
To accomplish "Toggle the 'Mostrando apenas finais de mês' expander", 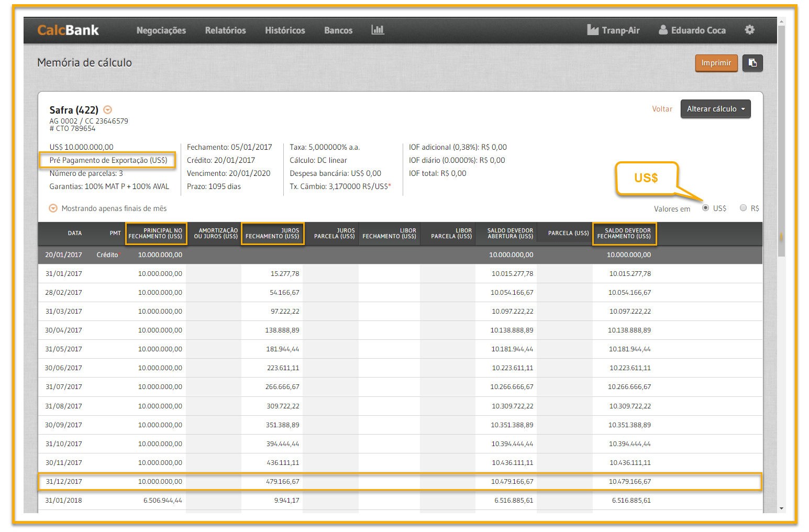I will (53, 208).
